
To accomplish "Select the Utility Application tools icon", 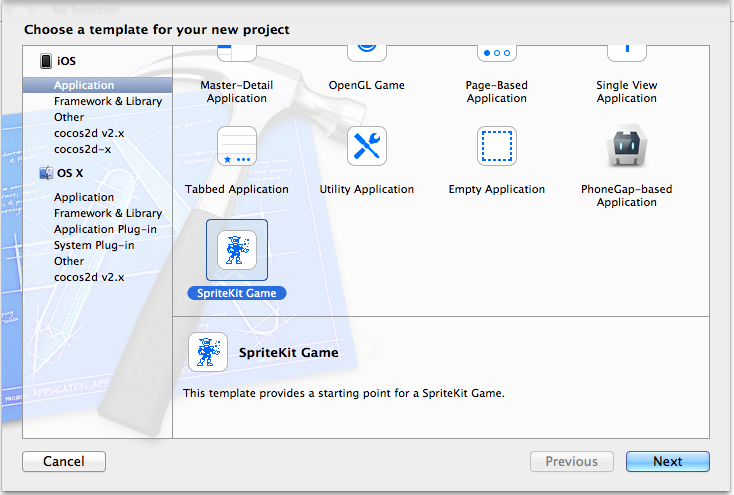I will pyautogui.click(x=367, y=146).
